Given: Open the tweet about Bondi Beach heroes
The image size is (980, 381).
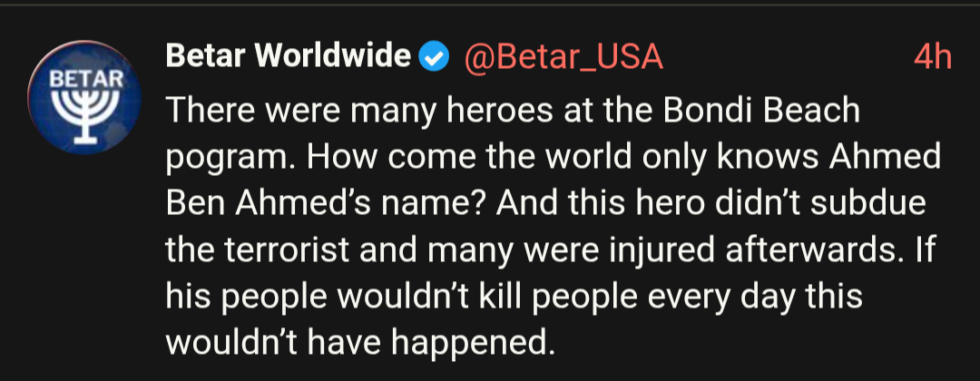Looking at the screenshot, I should coord(554,227).
